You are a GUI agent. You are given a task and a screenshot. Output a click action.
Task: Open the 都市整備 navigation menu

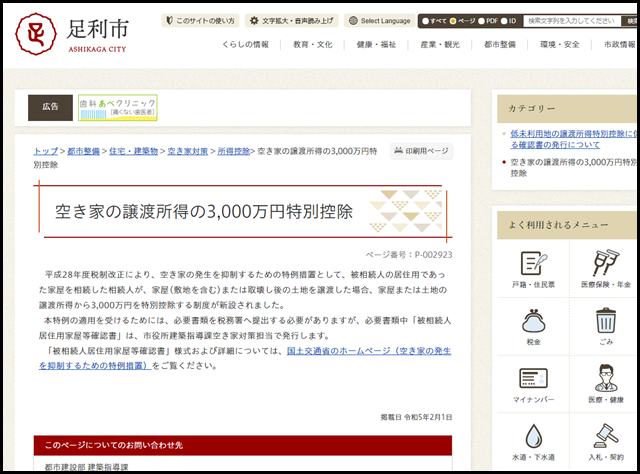(500, 45)
